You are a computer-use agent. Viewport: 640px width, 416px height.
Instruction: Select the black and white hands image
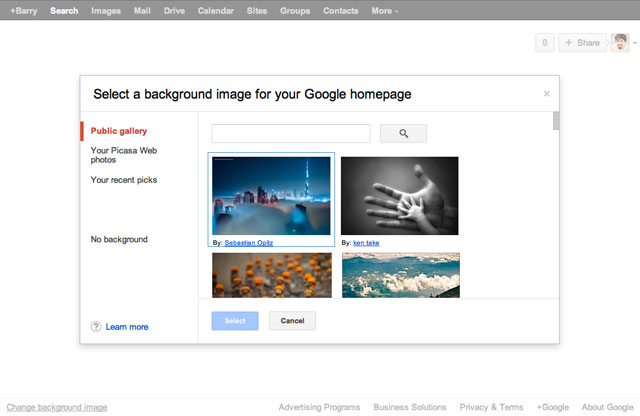(x=400, y=196)
